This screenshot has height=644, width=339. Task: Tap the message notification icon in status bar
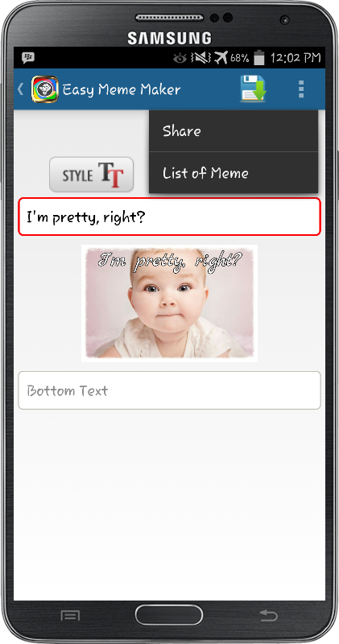pyautogui.click(x=28, y=58)
